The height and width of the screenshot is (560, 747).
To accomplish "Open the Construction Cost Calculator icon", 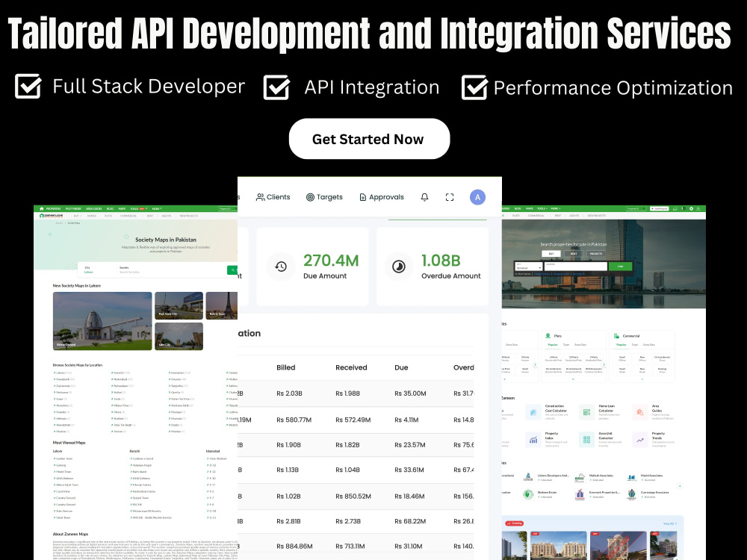I will (x=533, y=412).
